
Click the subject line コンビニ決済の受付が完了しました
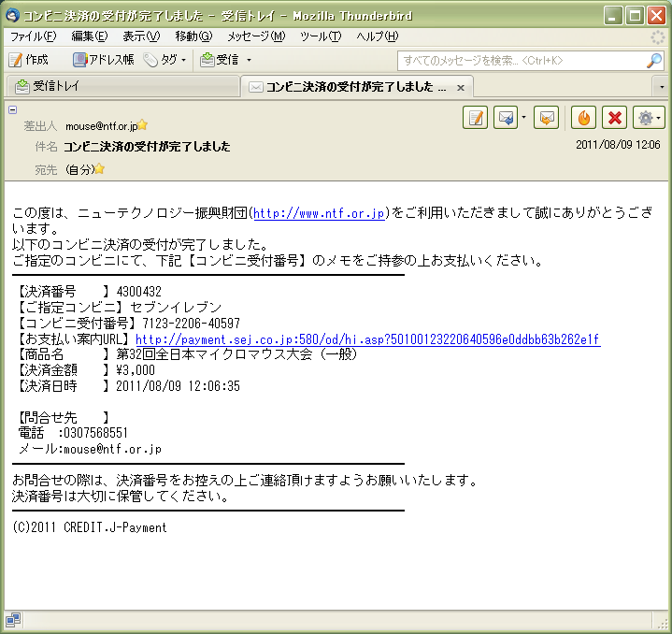[x=147, y=147]
